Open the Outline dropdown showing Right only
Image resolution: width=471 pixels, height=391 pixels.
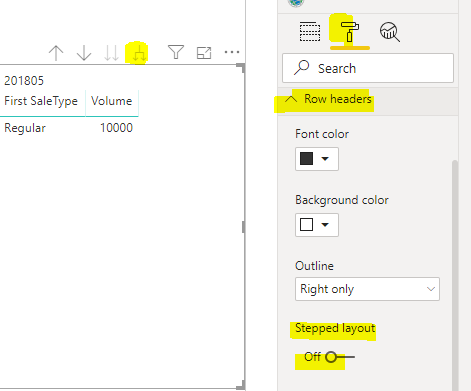pyautogui.click(x=367, y=289)
